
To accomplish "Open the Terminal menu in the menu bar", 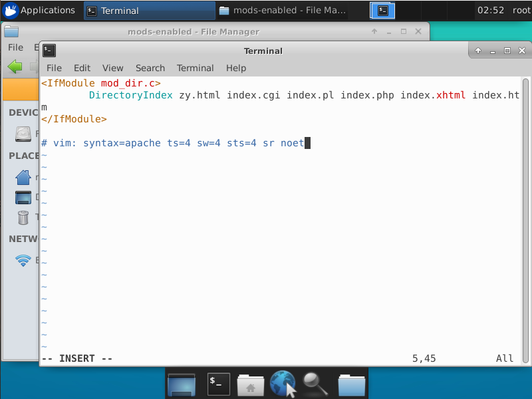I will pyautogui.click(x=195, y=68).
